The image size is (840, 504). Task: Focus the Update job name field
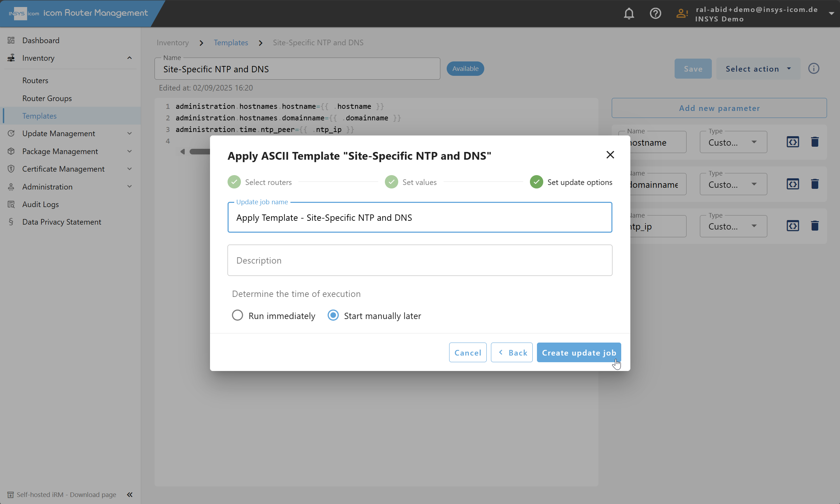pyautogui.click(x=420, y=217)
